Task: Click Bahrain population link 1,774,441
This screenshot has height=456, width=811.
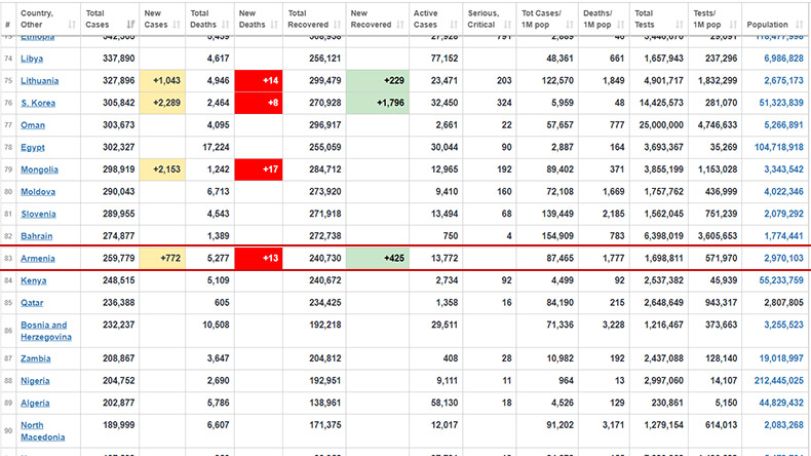Action: pos(784,236)
